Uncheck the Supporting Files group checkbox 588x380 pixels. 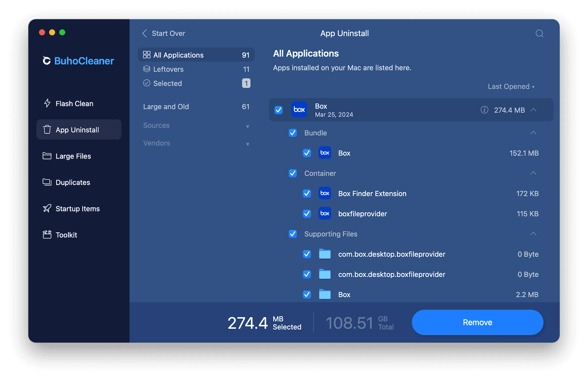293,234
